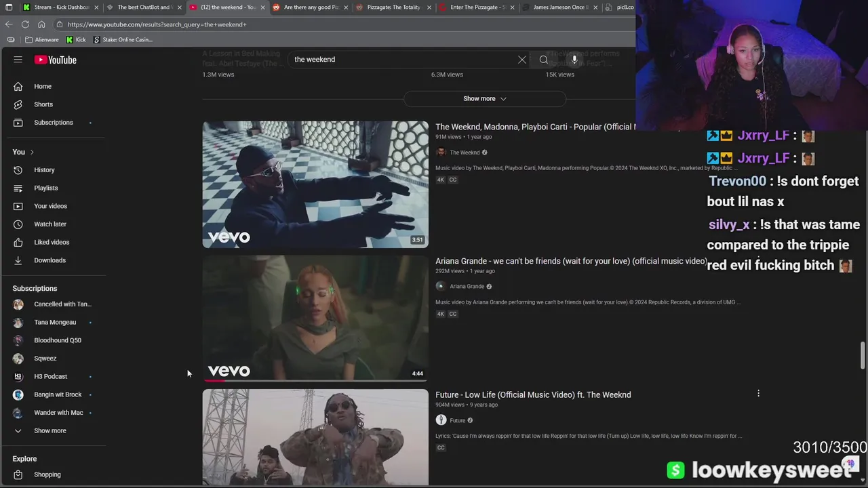Open Subscriptions in the sidebar
Image resolution: width=868 pixels, height=488 pixels.
tap(54, 123)
